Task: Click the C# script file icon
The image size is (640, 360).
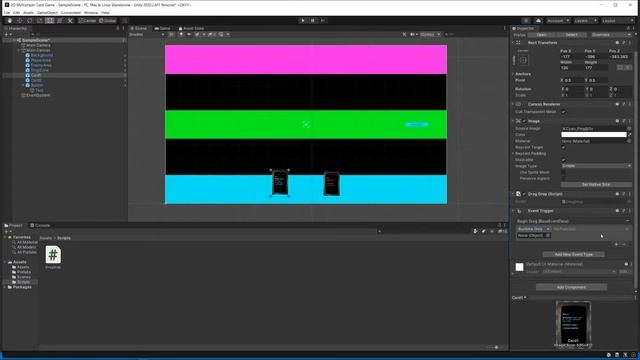Action: 53,255
